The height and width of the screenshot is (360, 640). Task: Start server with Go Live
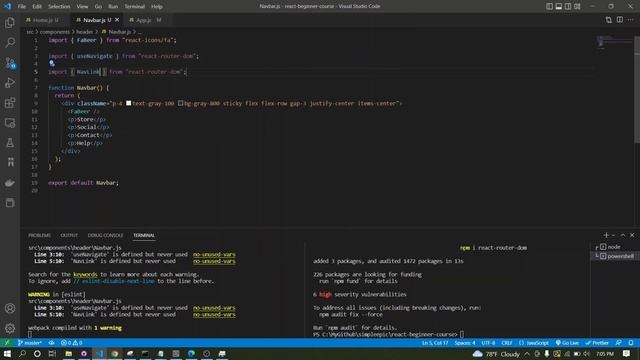point(567,343)
